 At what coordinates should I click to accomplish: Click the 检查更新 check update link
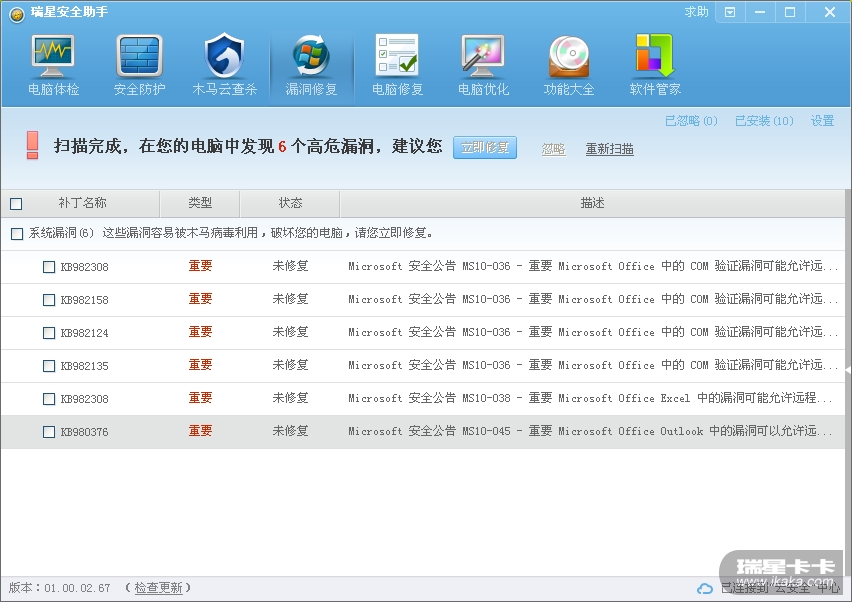click(158, 588)
